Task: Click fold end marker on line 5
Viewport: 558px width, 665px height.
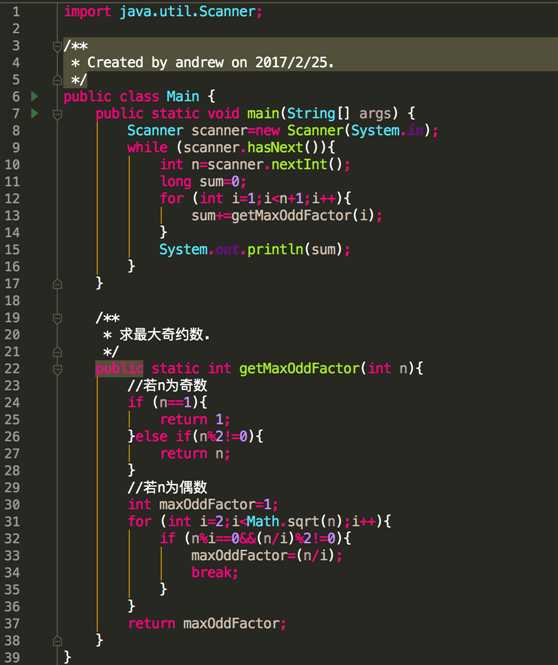Action: [x=57, y=79]
